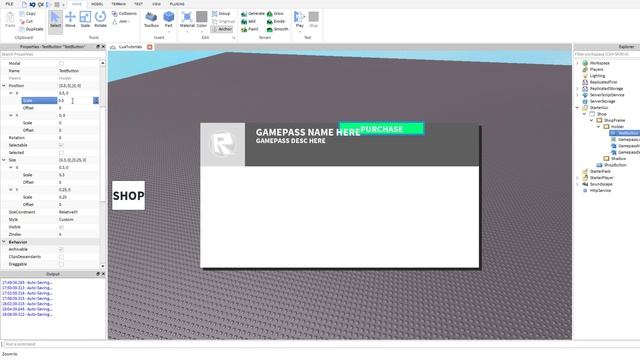This screenshot has height=360, width=640.
Task: Click the Group icon
Action: click(x=215, y=13)
